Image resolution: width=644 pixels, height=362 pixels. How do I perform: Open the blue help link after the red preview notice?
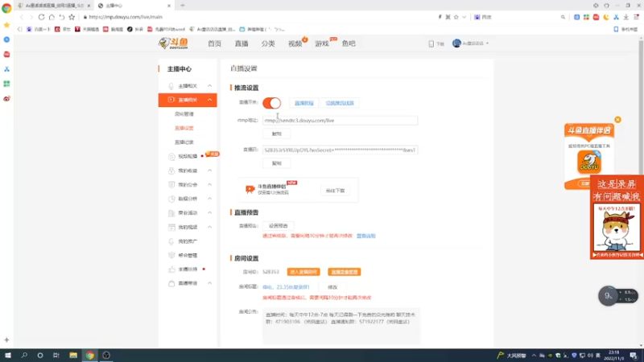pos(366,236)
